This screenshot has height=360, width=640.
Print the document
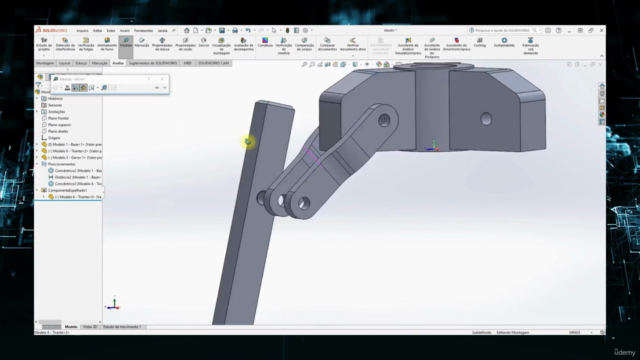pos(235,30)
